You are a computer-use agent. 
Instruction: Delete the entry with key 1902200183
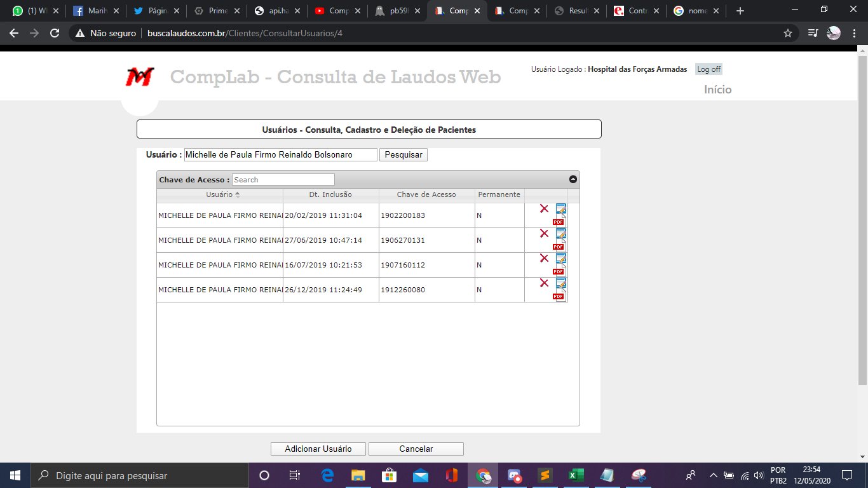pyautogui.click(x=544, y=209)
